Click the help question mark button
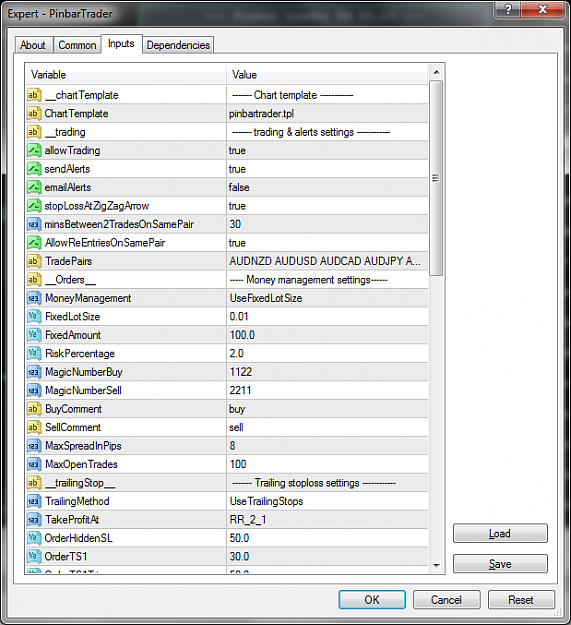 pyautogui.click(x=508, y=9)
